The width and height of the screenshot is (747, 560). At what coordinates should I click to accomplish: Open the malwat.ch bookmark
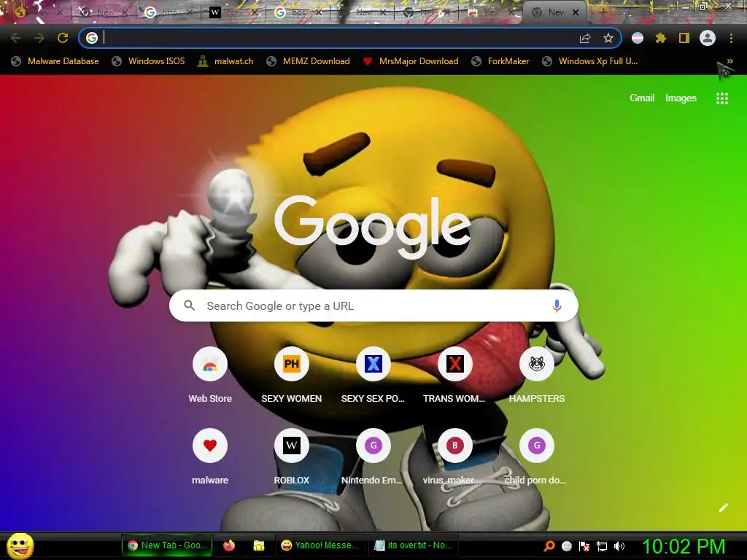226,61
